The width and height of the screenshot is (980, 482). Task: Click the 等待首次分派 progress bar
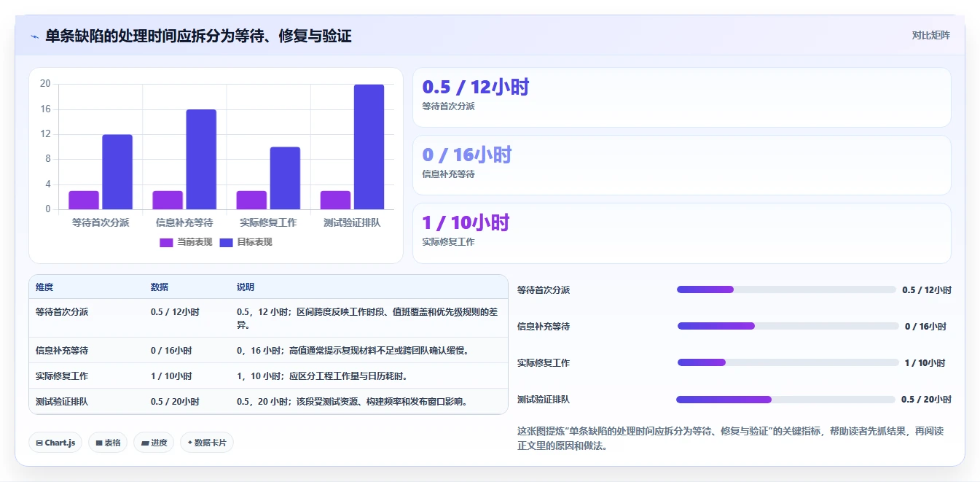click(x=786, y=289)
